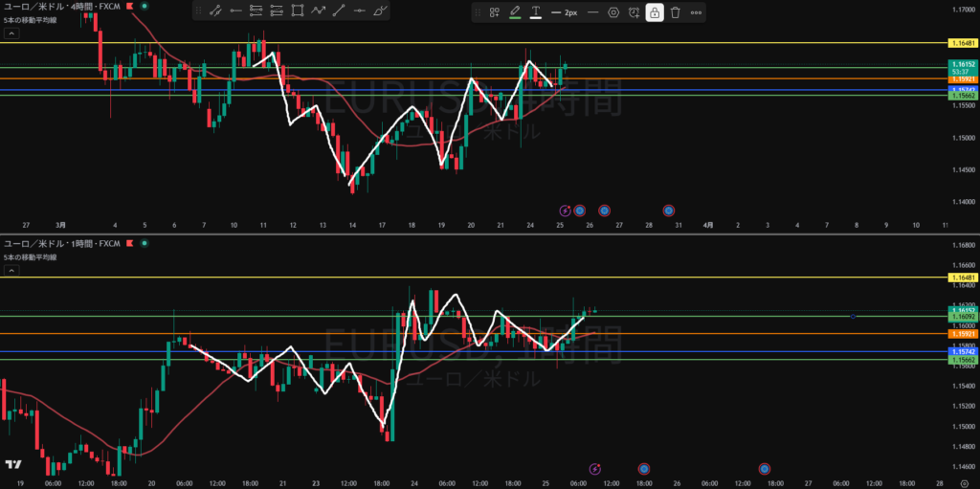Viewport: 980px width, 489px height.
Task: Select the rectangle shape tool
Action: pyautogui.click(x=298, y=12)
